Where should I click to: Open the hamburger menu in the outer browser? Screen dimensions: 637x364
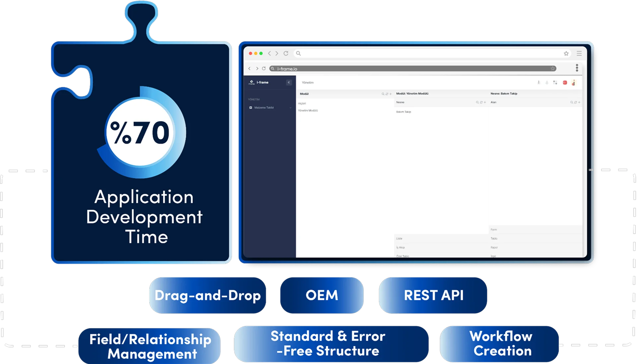579,53
